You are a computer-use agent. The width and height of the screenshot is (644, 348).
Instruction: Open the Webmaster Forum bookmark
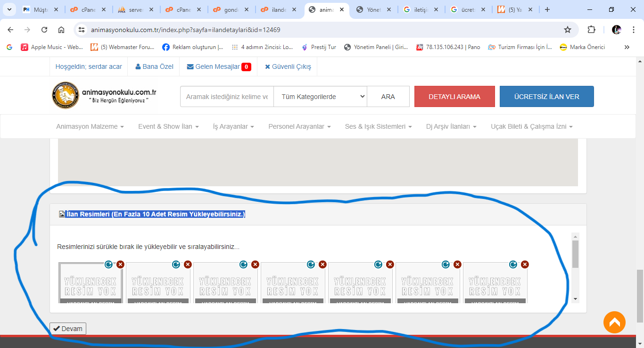[x=122, y=47]
